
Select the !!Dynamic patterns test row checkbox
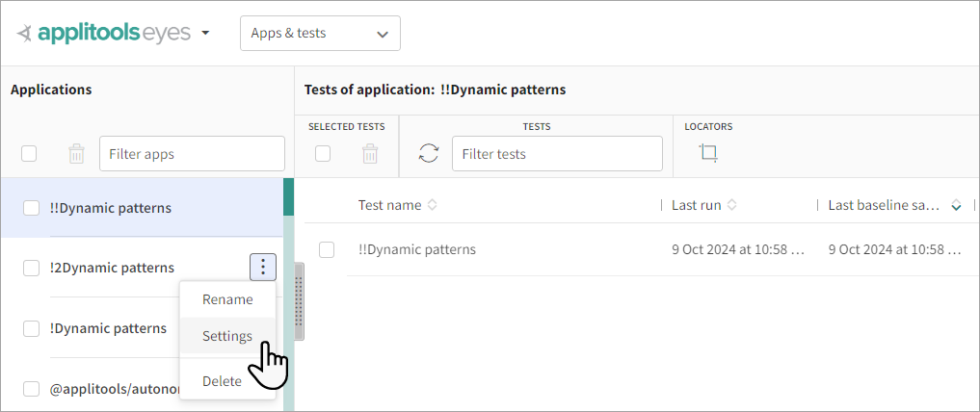pyautogui.click(x=327, y=250)
